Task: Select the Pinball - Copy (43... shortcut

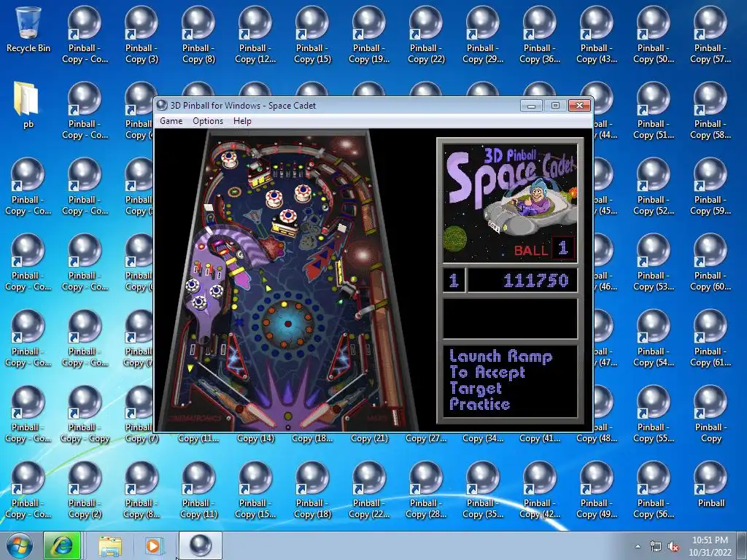Action: pos(597,35)
